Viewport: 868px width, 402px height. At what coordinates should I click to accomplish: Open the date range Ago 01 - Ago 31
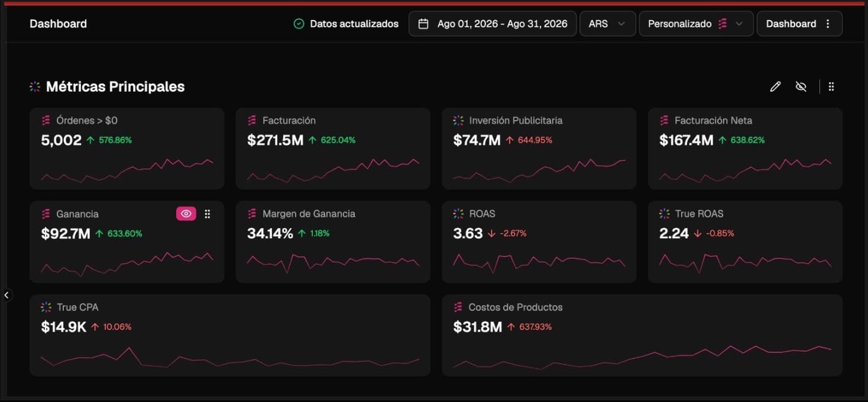click(x=493, y=24)
